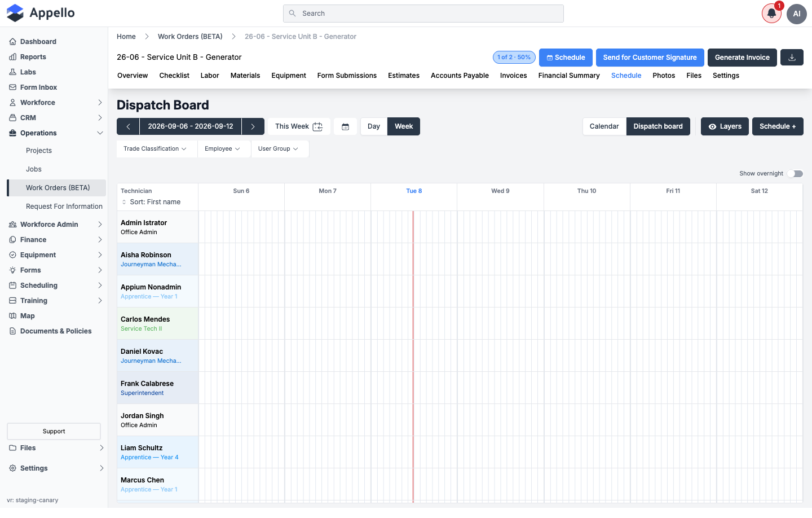Go to next week arrow

(x=253, y=126)
